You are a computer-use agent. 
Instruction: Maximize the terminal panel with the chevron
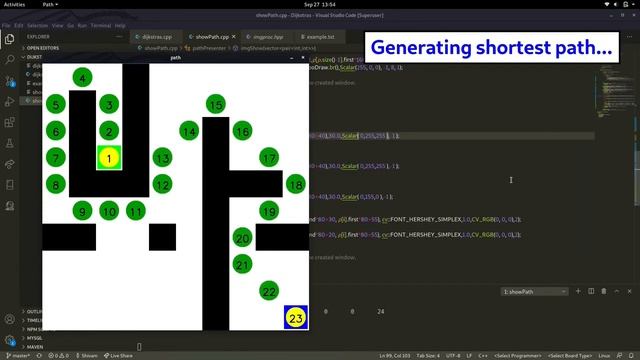(x=617, y=291)
